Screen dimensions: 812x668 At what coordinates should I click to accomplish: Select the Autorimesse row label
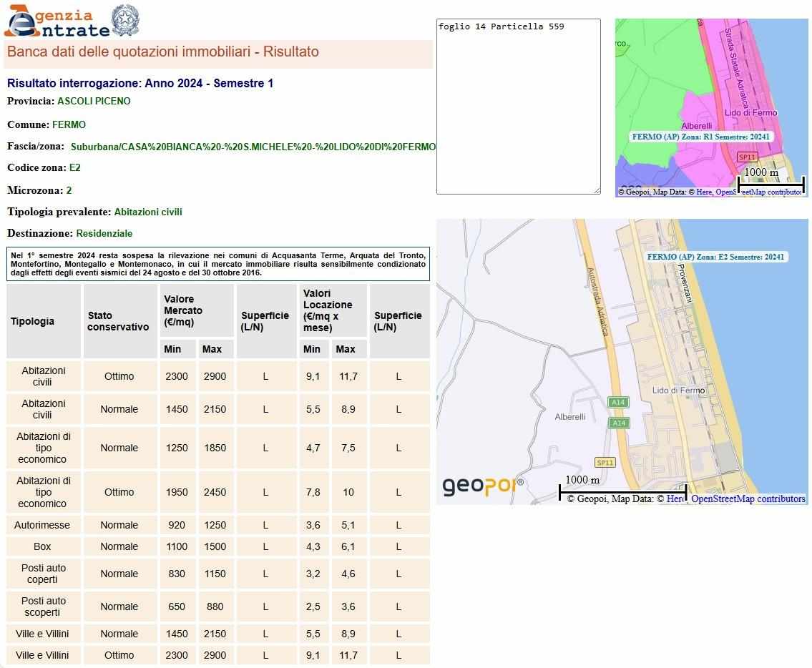coord(42,525)
